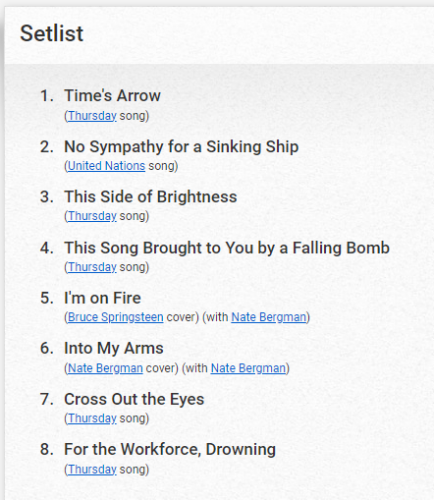
Task: Select the I'm on Fire song title
Action: (103, 298)
